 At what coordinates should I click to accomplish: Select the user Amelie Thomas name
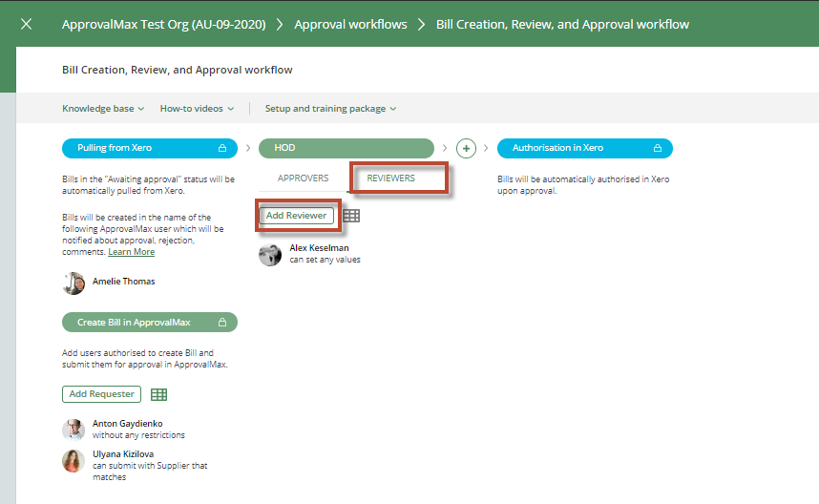click(124, 282)
